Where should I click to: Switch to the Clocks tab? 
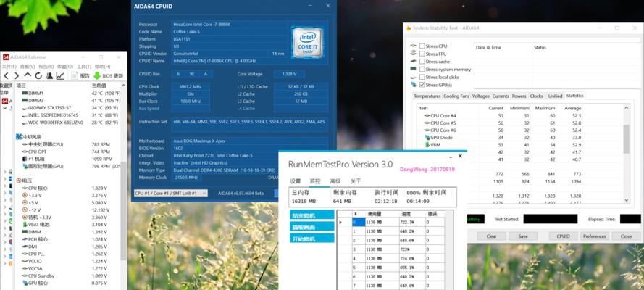pos(536,96)
